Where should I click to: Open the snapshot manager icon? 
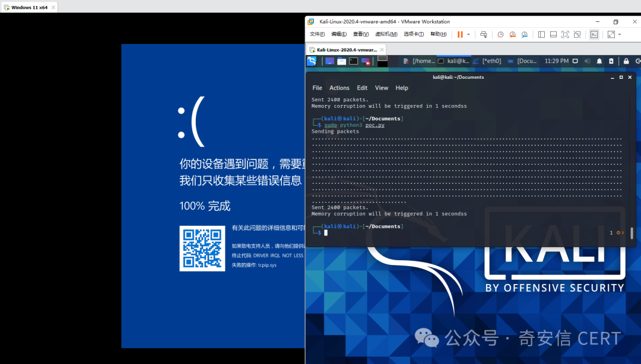[525, 35]
